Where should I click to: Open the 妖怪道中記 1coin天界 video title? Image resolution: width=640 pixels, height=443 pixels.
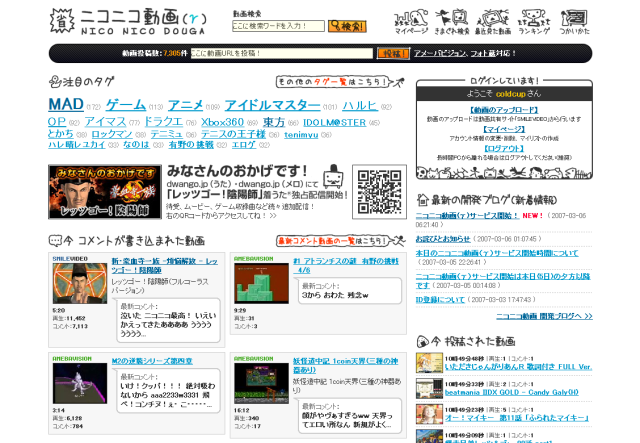click(345, 365)
